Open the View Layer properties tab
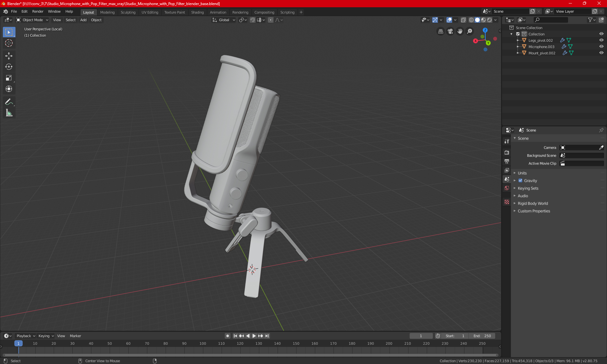Screen dimensions: 607x364 pyautogui.click(x=507, y=170)
